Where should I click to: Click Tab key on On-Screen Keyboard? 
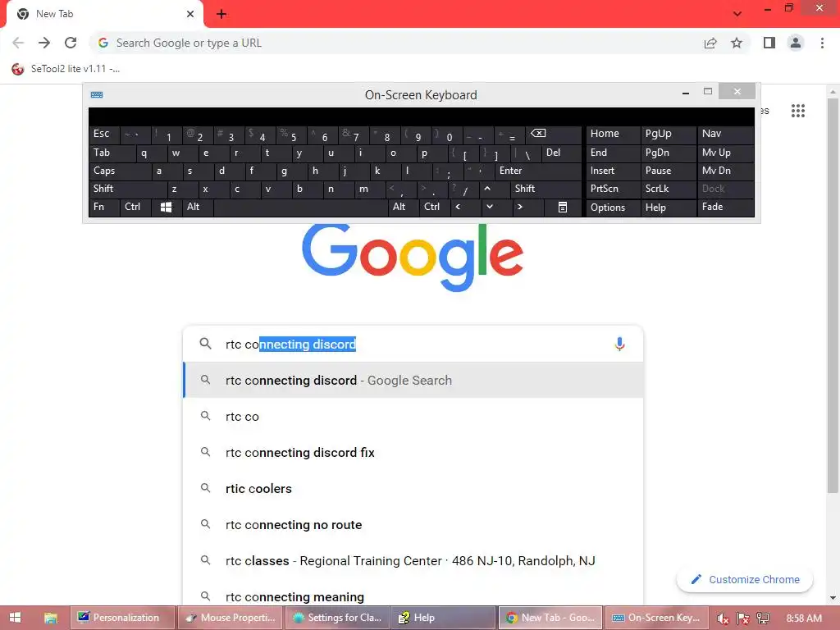click(x=112, y=153)
